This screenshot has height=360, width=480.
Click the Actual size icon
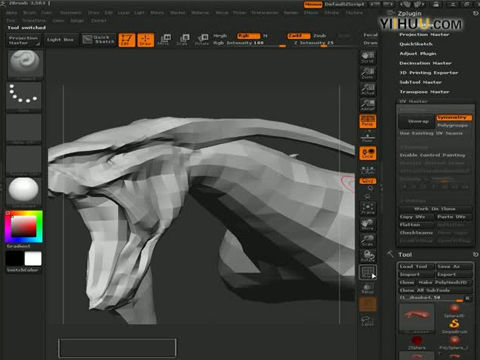click(x=368, y=89)
